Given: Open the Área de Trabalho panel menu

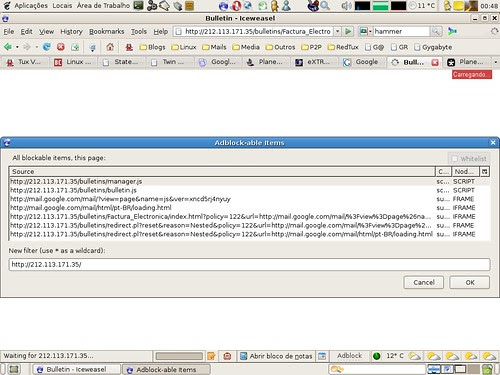Looking at the screenshot, I should pyautogui.click(x=103, y=6).
